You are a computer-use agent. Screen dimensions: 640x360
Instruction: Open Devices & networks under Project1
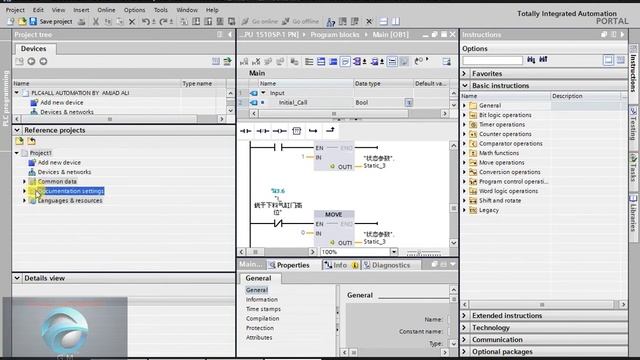pos(64,172)
